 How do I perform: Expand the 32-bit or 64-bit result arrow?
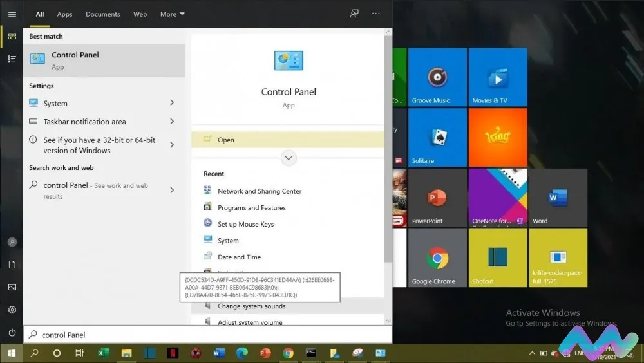tap(172, 145)
